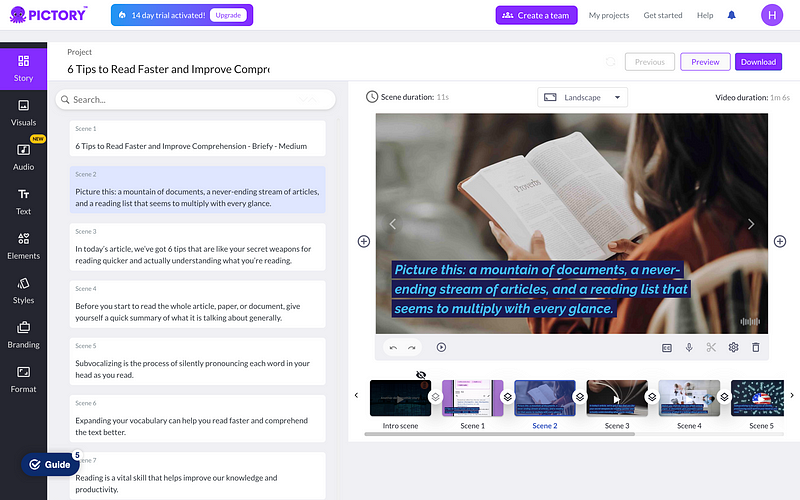Open the Format panel
This screenshot has height=500, width=800.
click(x=23, y=379)
